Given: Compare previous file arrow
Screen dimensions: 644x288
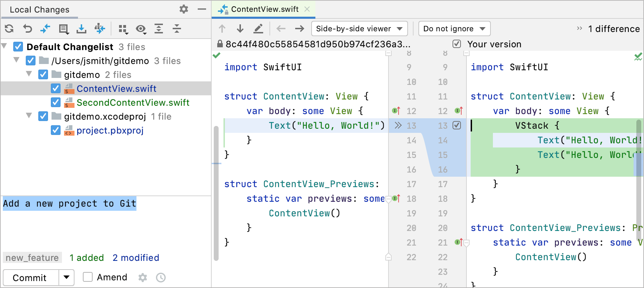Looking at the screenshot, I should pyautogui.click(x=281, y=29).
